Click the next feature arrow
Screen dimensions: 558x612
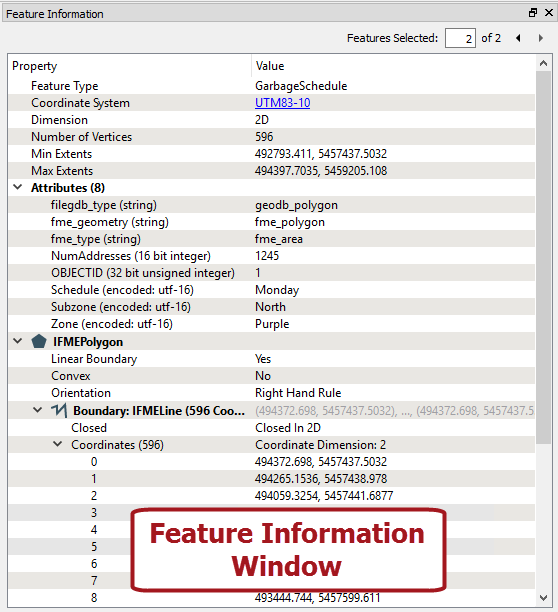541,38
